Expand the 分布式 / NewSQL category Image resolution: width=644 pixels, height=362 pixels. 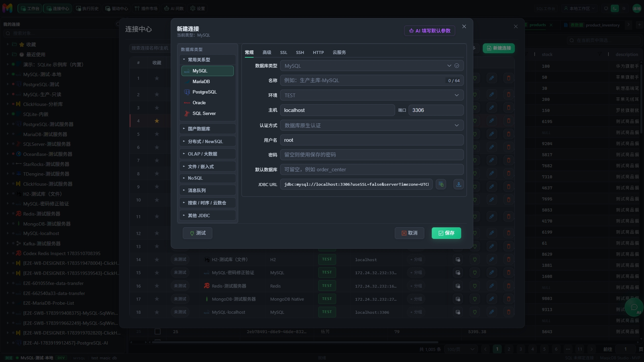[207, 141]
